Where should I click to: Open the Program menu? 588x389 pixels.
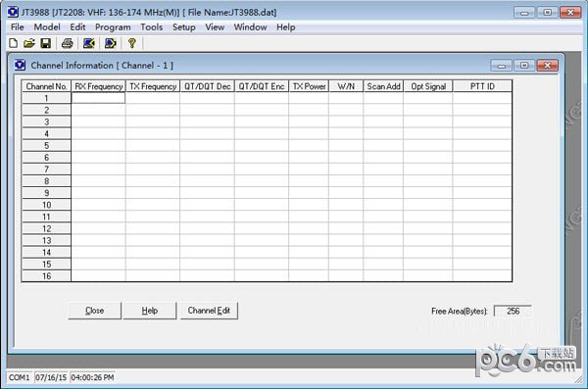click(x=113, y=27)
